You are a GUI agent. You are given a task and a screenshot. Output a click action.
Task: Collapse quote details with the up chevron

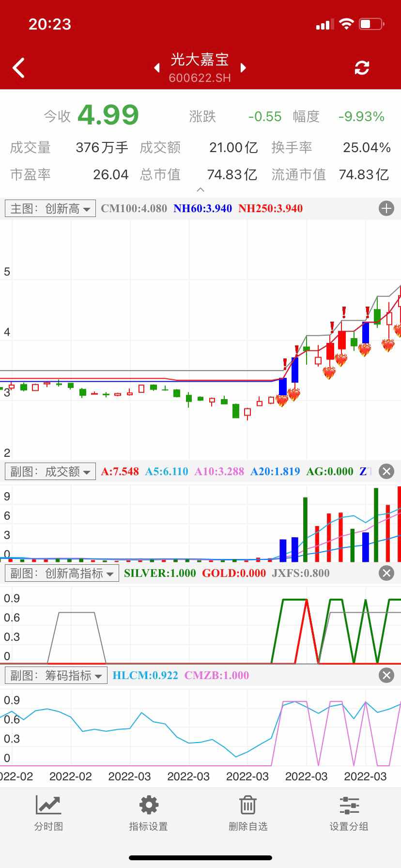pyautogui.click(x=200, y=189)
